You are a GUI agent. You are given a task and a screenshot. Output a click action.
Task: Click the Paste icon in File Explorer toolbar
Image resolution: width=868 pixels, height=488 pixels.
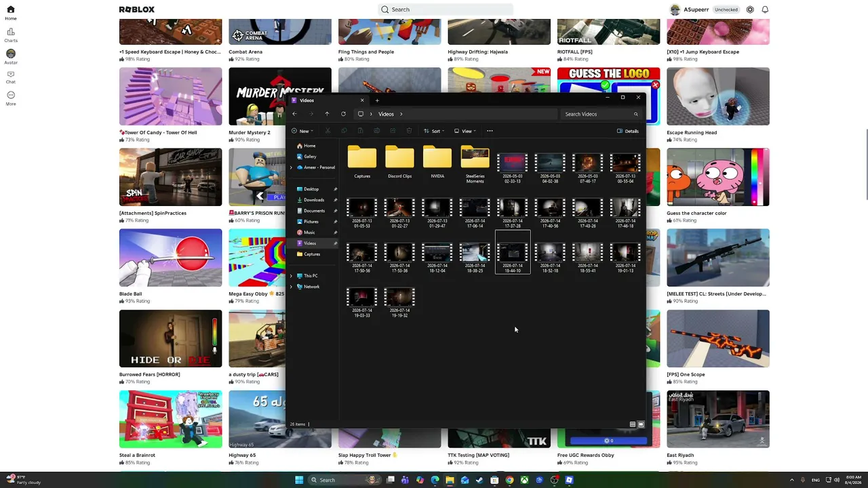[x=360, y=131]
